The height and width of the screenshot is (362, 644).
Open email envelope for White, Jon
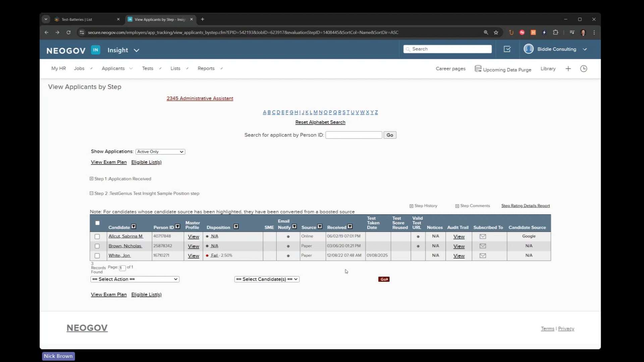pos(483,256)
